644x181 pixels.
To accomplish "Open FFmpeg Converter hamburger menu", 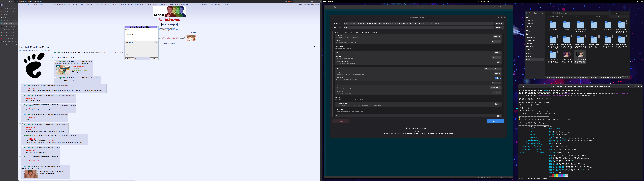I will [x=332, y=17].
